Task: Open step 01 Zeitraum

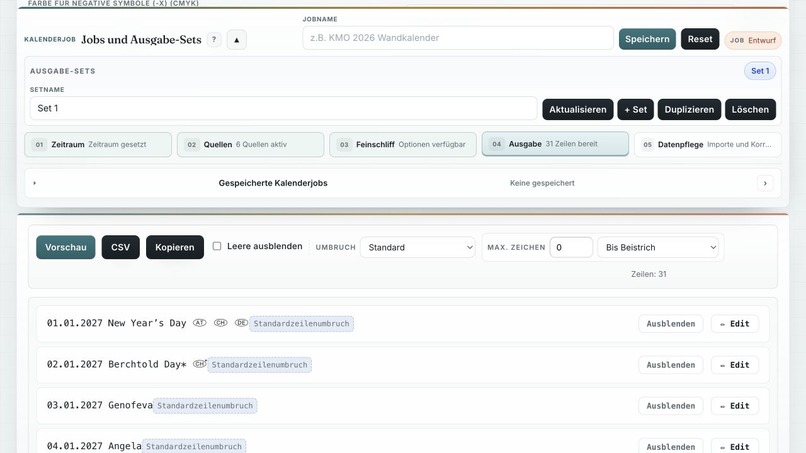Action: 98,144
